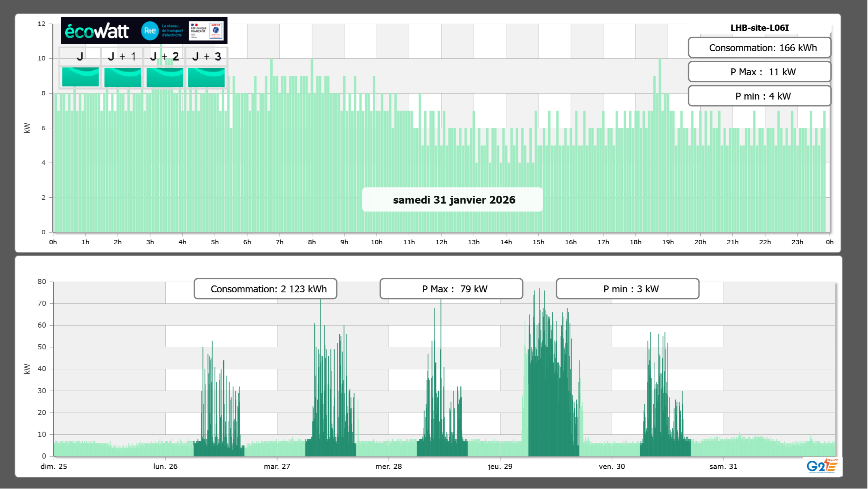Click the green J+3 signal icon
The width and height of the screenshot is (868, 489).
pos(206,77)
